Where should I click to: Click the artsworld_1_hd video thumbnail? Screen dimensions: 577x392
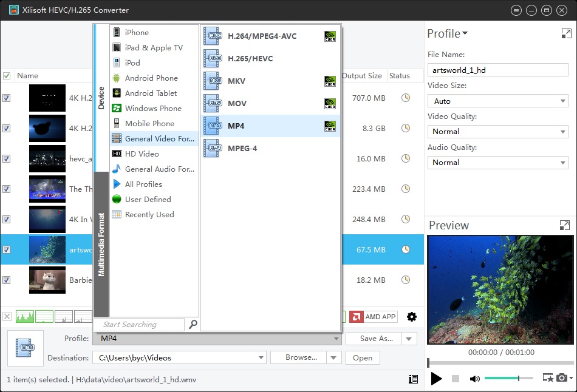coord(47,249)
